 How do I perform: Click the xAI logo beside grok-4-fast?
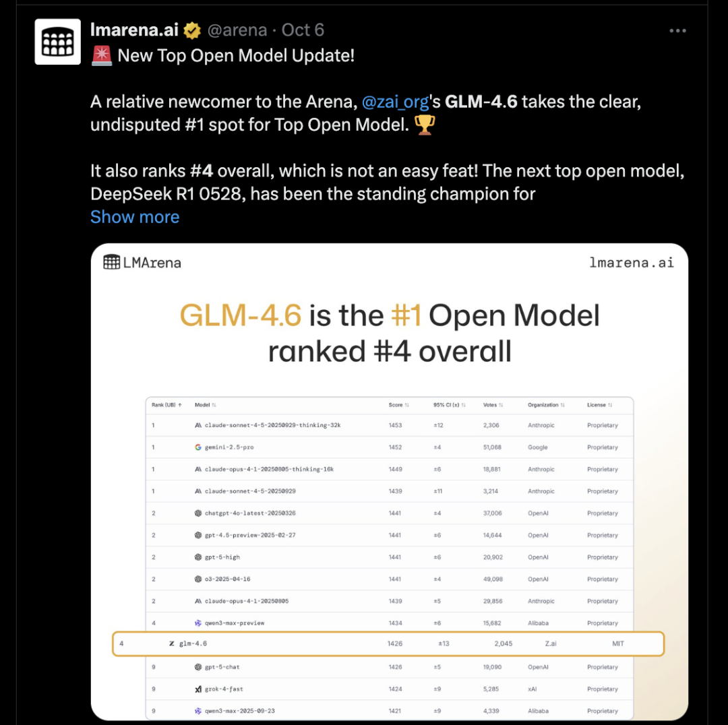(x=198, y=689)
